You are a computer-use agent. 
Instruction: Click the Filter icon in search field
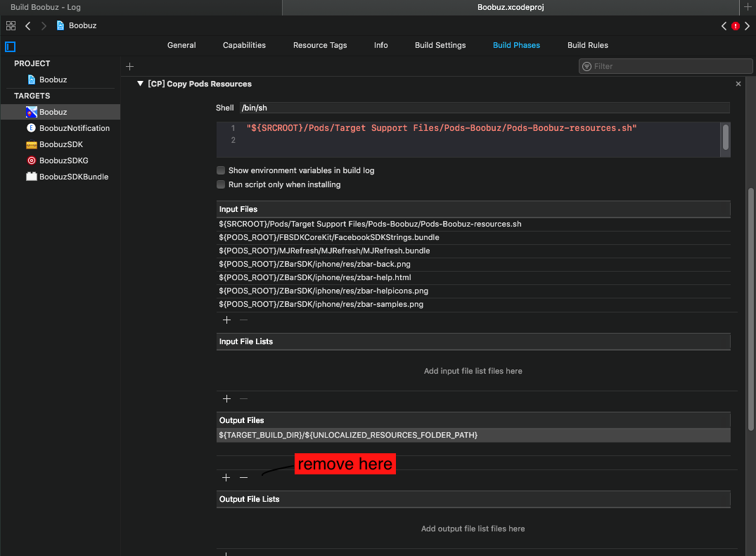[x=587, y=67]
